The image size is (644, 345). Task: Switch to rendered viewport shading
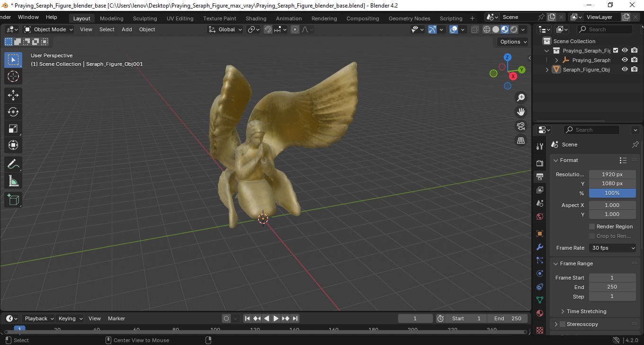[514, 29]
